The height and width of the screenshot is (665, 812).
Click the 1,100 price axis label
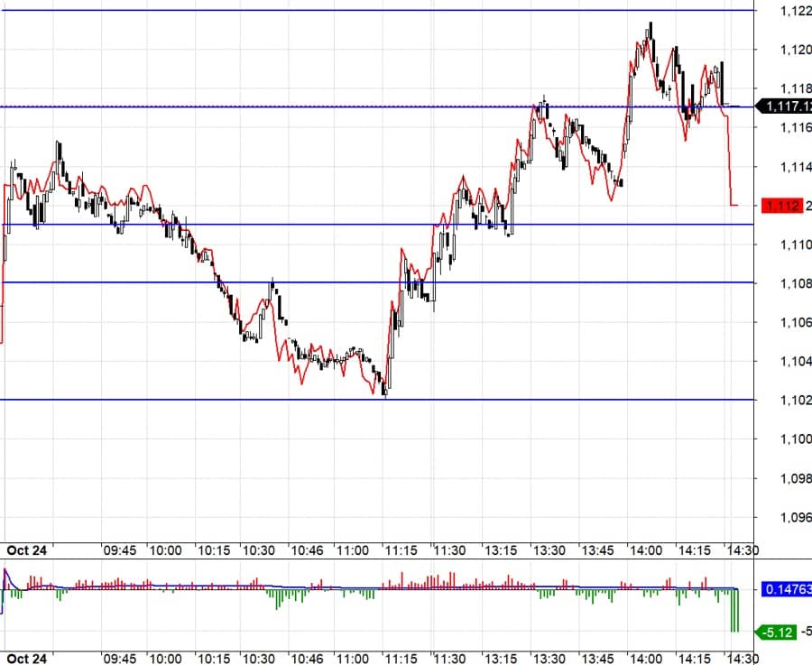796,439
